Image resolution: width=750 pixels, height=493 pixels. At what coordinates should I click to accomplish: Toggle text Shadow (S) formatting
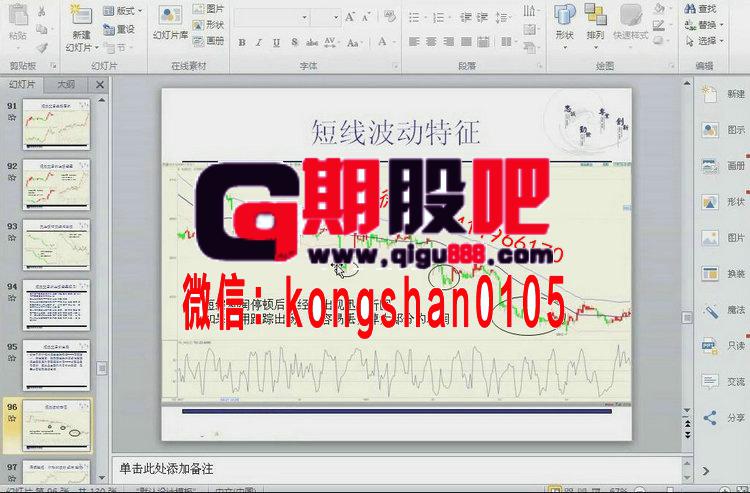tap(294, 43)
